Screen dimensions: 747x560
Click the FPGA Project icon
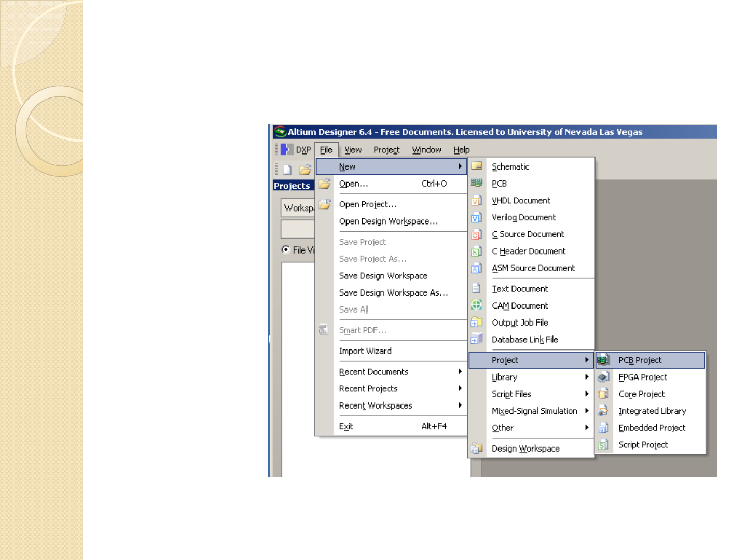(x=603, y=377)
